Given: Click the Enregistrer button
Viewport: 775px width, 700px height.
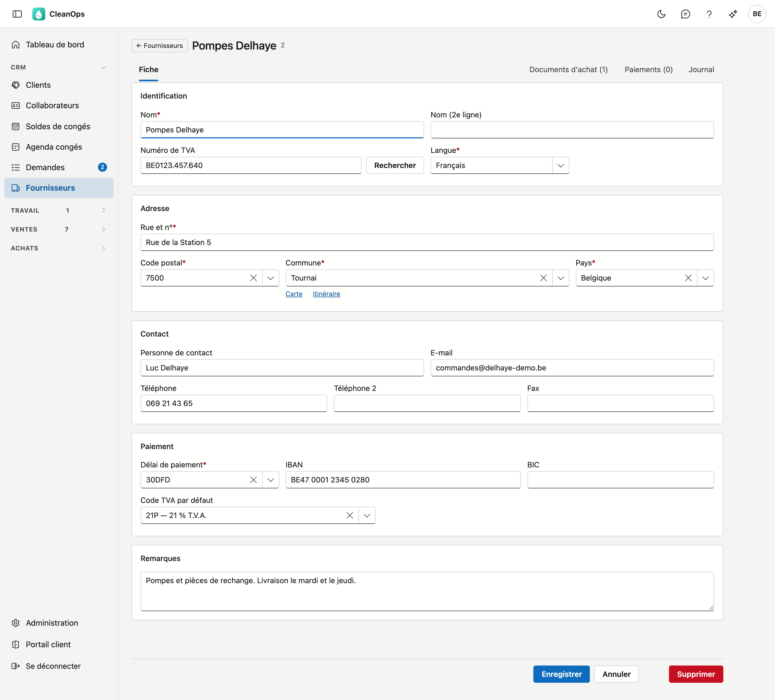Looking at the screenshot, I should pos(561,674).
